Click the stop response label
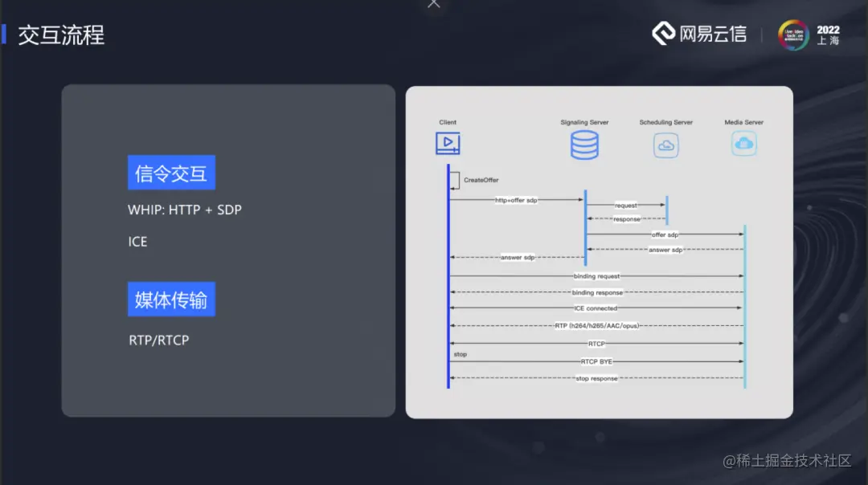 [x=596, y=378]
